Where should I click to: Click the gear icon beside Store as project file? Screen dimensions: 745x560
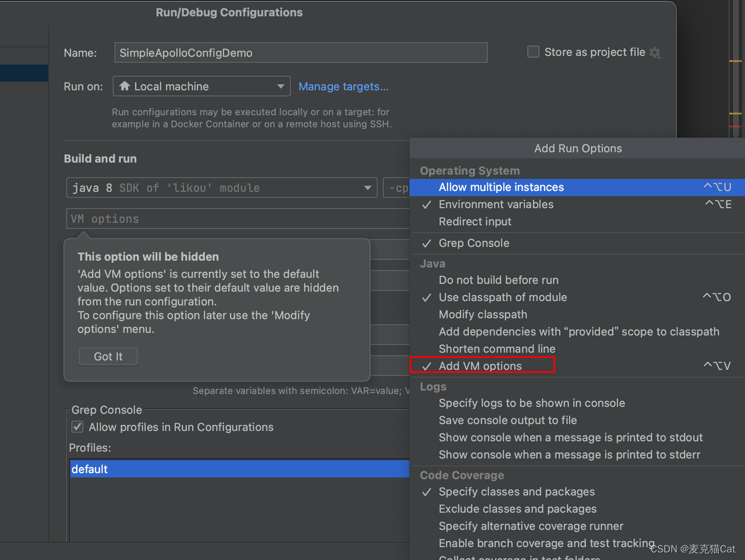[x=655, y=53]
